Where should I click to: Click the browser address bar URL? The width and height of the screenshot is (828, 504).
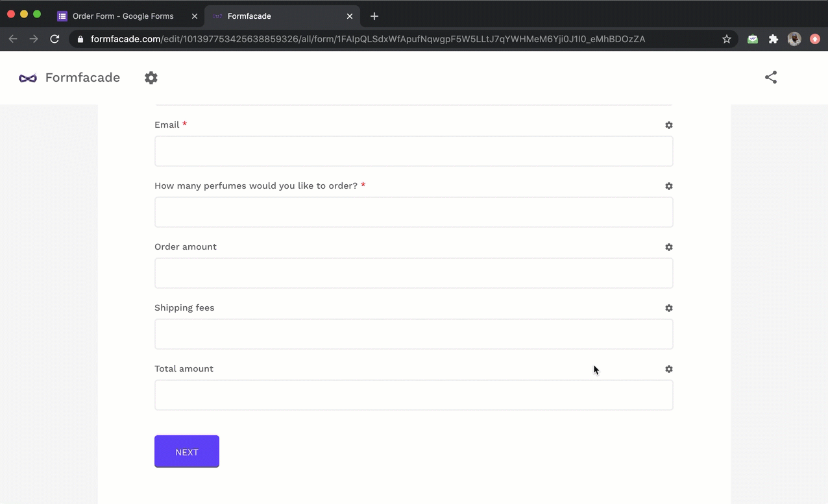[367, 39]
